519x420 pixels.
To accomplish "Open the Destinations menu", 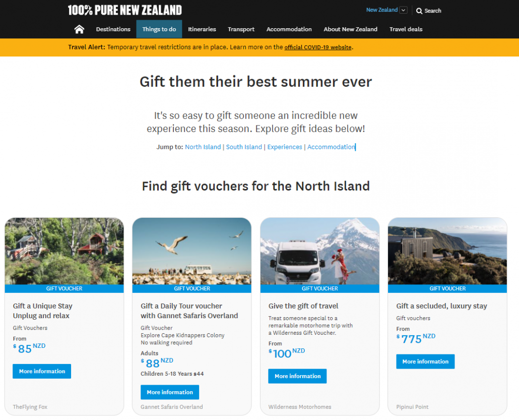I will pyautogui.click(x=113, y=29).
